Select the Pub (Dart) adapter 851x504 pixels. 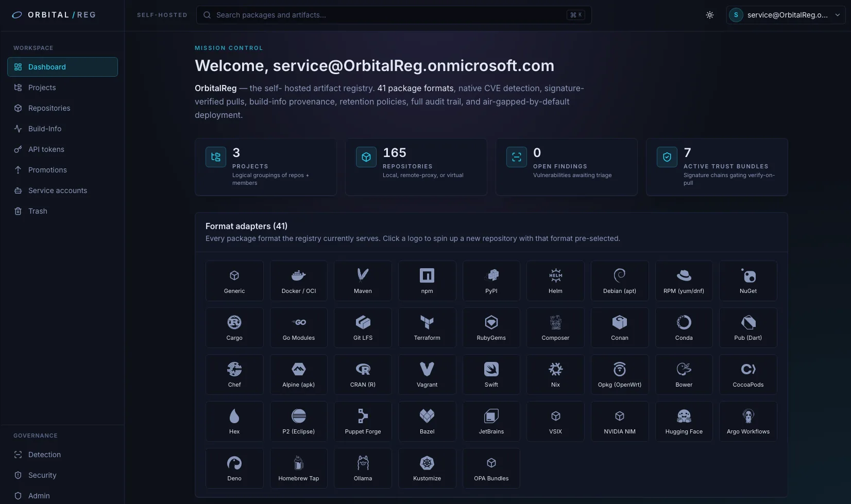tap(748, 327)
